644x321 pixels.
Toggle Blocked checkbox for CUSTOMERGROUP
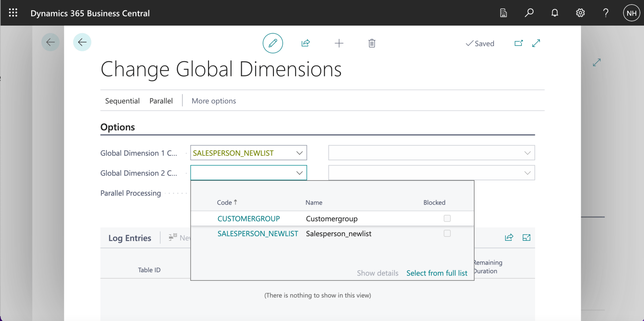pyautogui.click(x=447, y=218)
